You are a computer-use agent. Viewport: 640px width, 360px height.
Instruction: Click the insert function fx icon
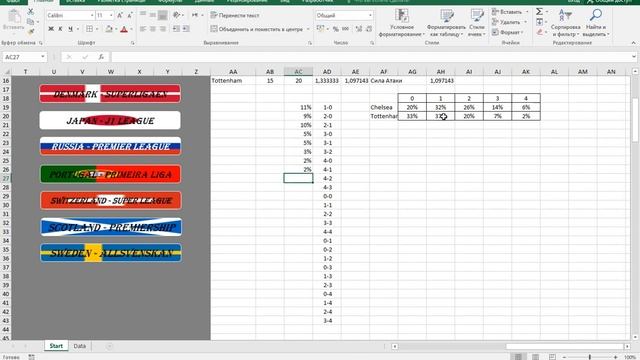tap(101, 57)
